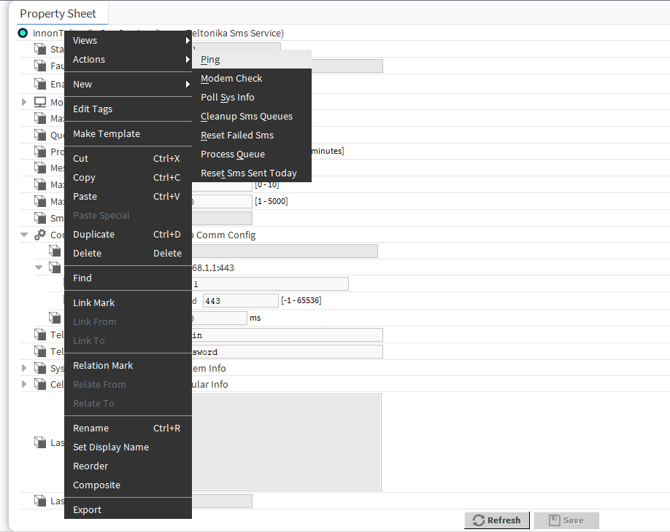This screenshot has width=670, height=532.
Task: Expand the Cellular Info property
Action: point(25,384)
